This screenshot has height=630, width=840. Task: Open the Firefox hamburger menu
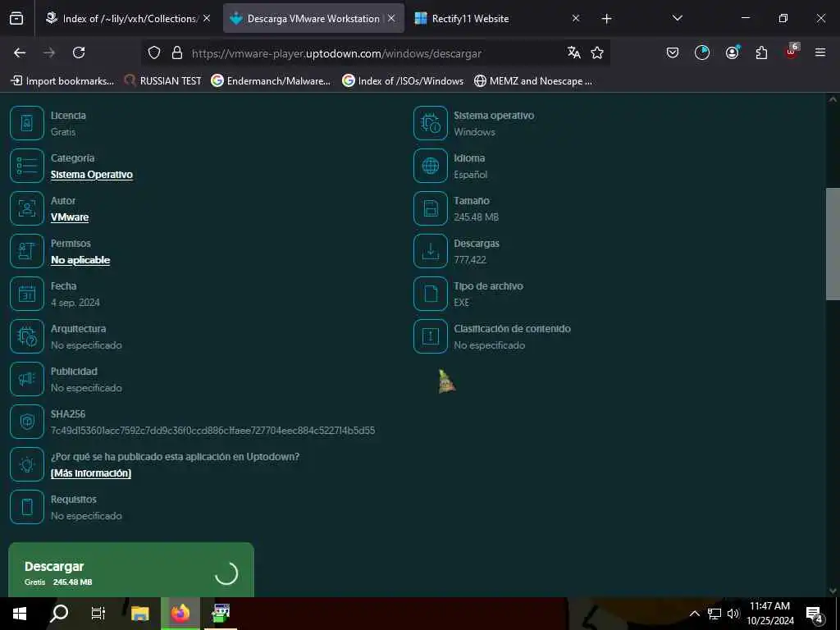click(x=820, y=52)
